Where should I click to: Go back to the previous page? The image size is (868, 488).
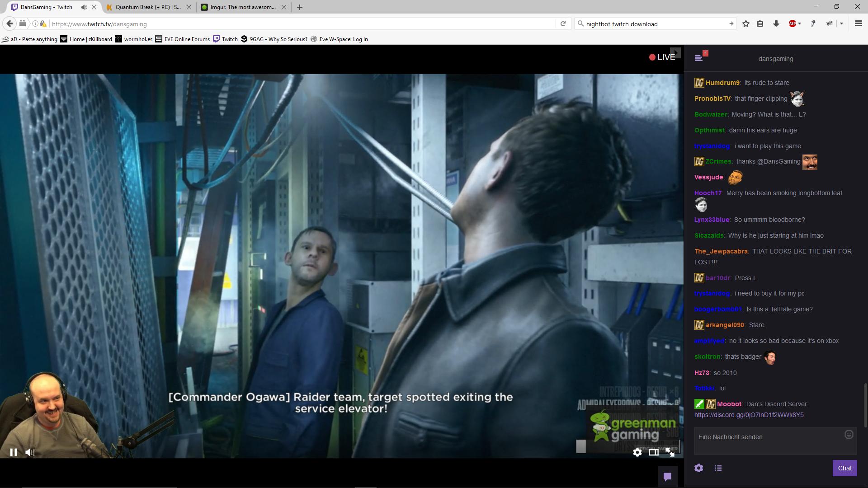pos(9,24)
